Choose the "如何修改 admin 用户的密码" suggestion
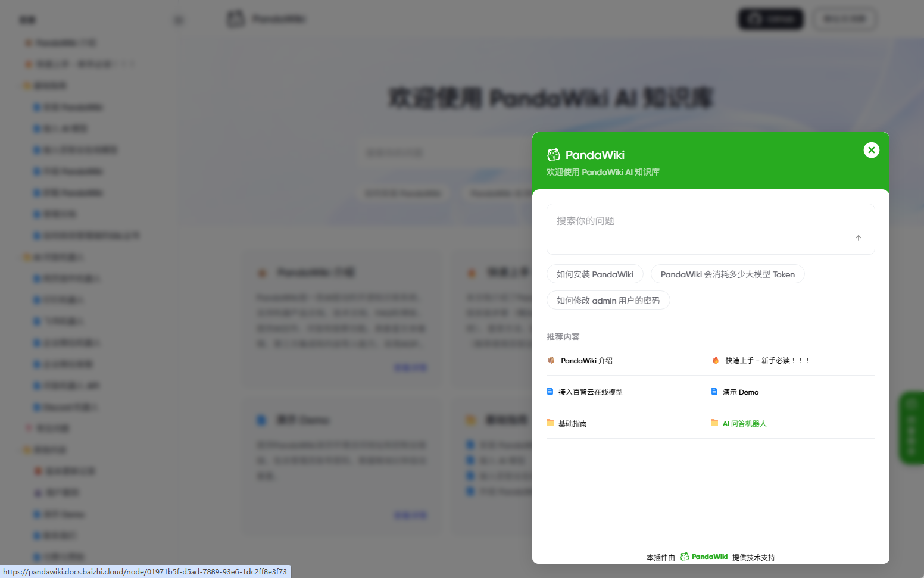924x578 pixels. coord(608,301)
